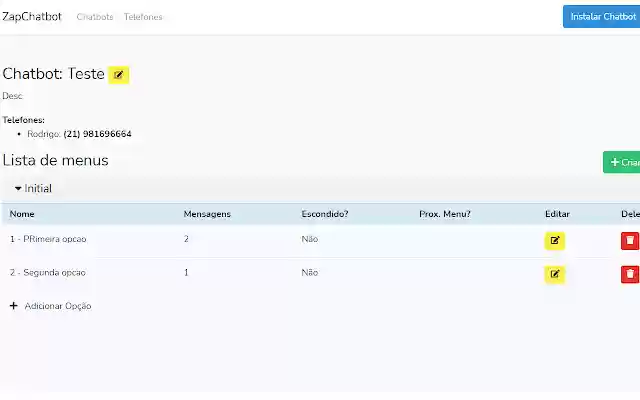Click the plus icon beside Adicionar Opção
The width and height of the screenshot is (640, 400).
pos(13,306)
